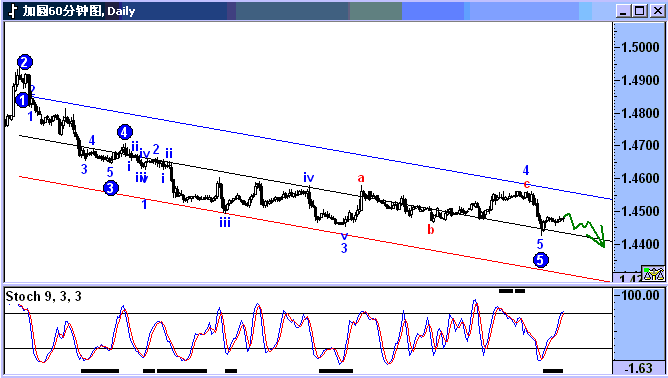Click the blue 'iii' label below the price dip
This screenshot has width=668, height=378.
225,222
